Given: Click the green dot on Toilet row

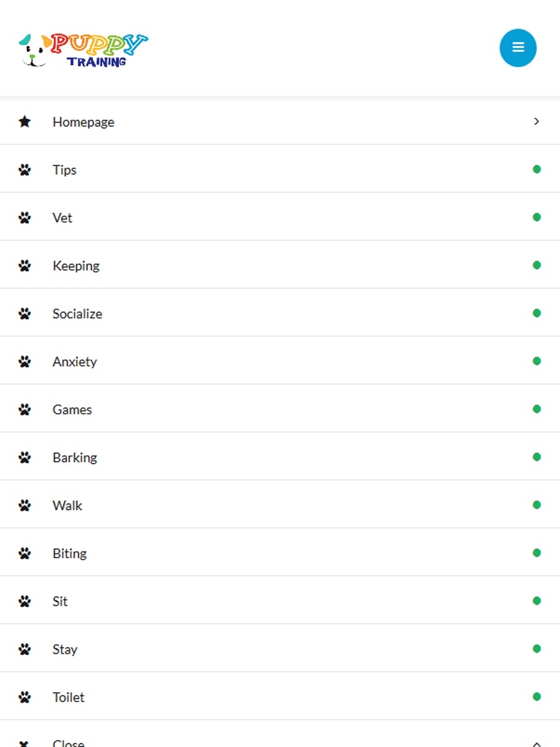Looking at the screenshot, I should (x=537, y=697).
